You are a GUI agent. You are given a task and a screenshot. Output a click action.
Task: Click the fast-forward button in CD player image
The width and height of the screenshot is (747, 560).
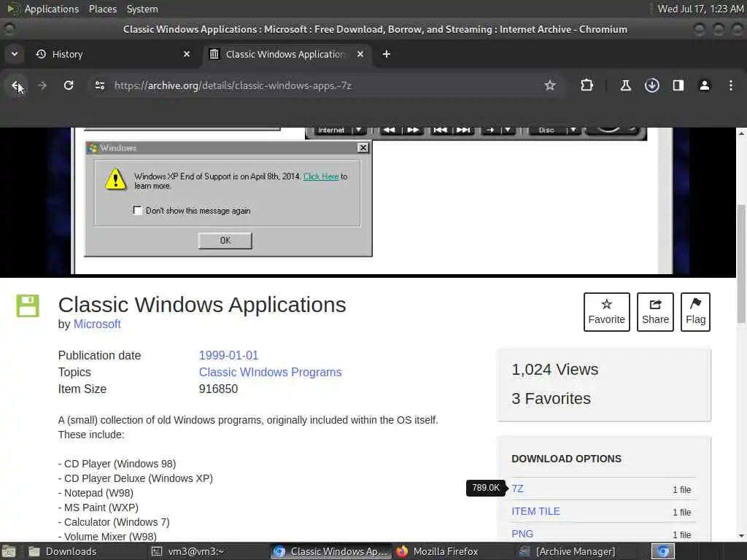click(x=413, y=130)
